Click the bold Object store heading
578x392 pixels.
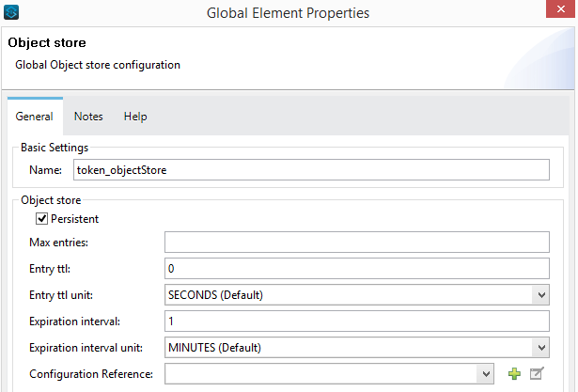click(47, 43)
